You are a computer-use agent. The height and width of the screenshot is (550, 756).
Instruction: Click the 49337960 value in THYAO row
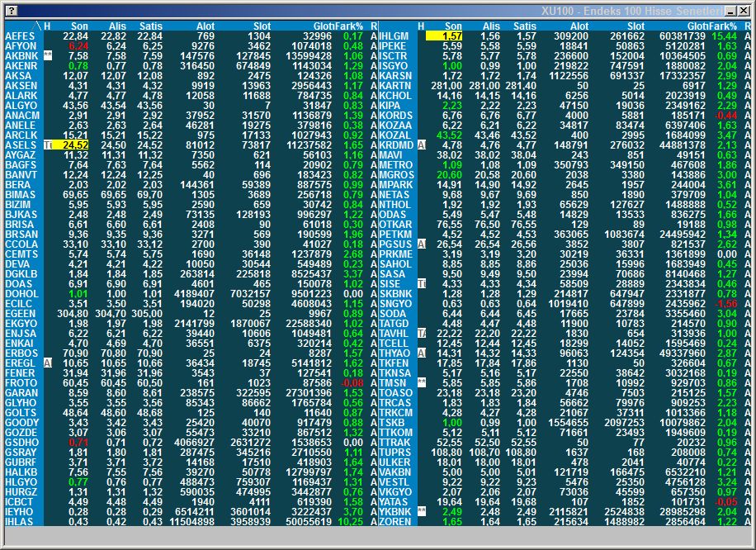pos(683,353)
